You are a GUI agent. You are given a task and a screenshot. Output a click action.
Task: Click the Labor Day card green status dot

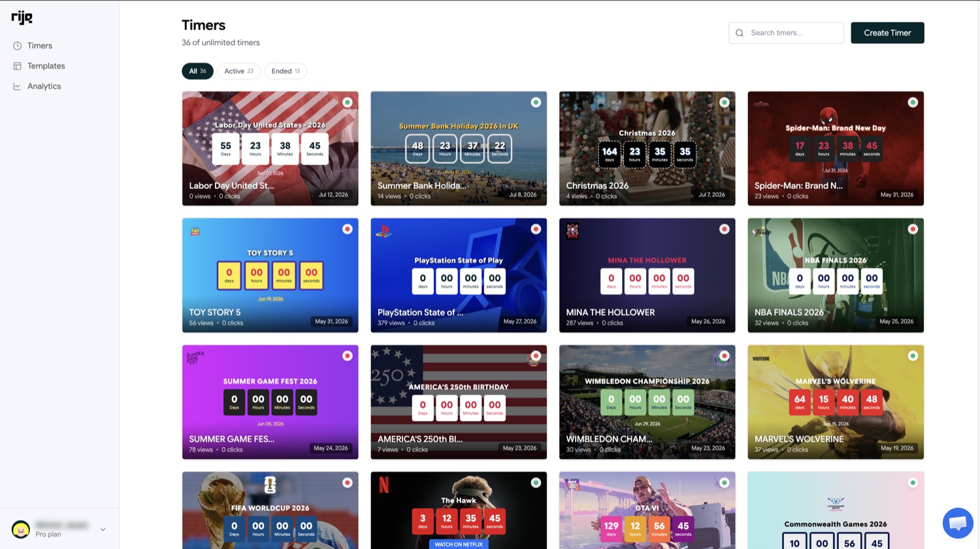pos(348,103)
